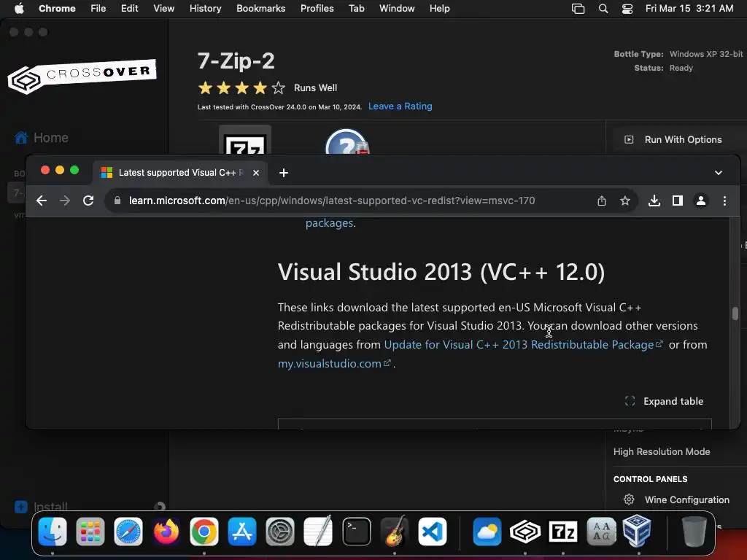Screen dimensions: 747x560
Task: Open System Settings from Dock
Action: pos(280,532)
